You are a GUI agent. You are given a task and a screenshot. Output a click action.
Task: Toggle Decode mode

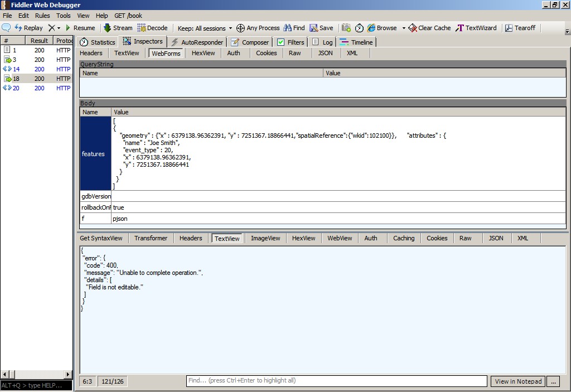tap(153, 28)
